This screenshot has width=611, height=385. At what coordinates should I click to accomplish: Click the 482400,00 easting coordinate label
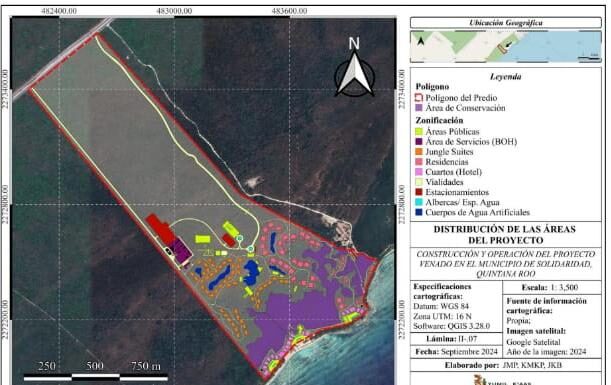59,11
